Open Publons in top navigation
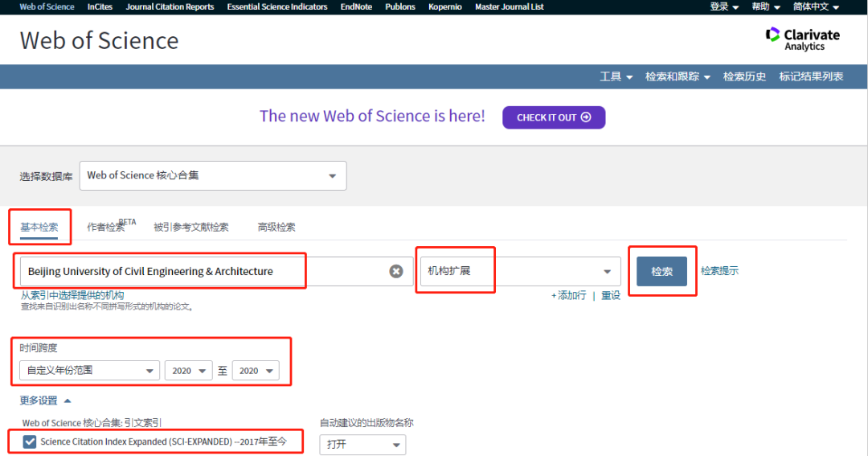Screen dimensions: 868x456 point(400,6)
